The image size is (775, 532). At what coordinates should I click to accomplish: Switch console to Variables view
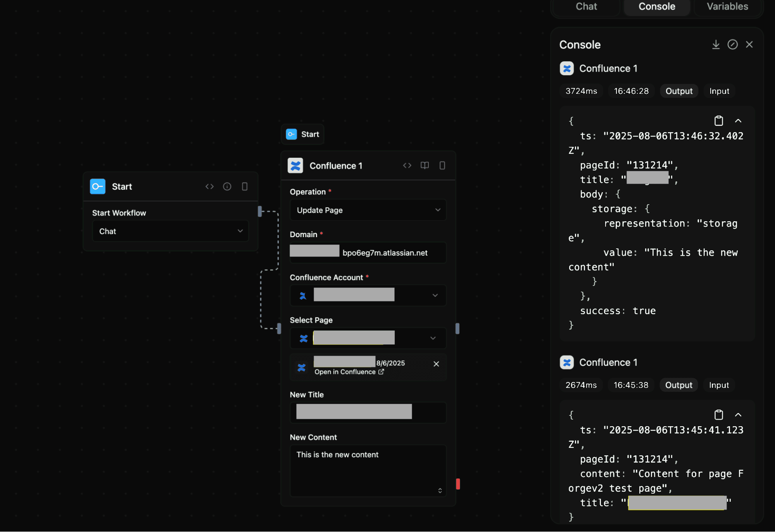coord(727,6)
